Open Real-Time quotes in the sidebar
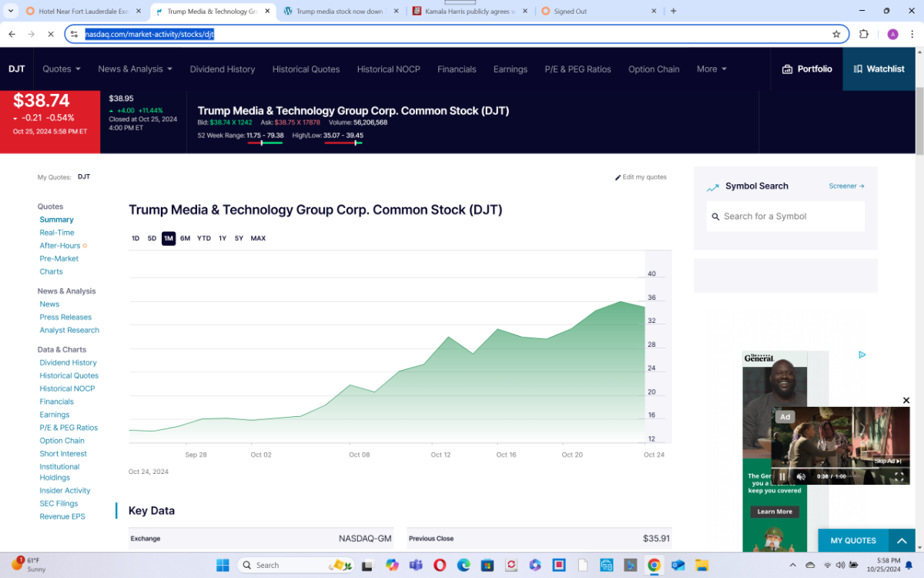 click(x=57, y=233)
